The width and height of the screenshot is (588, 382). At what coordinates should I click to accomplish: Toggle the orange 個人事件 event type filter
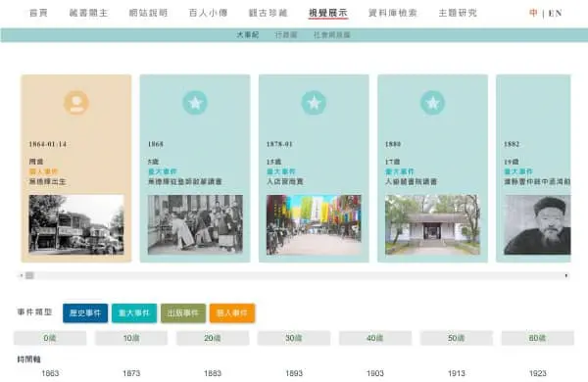tap(232, 313)
